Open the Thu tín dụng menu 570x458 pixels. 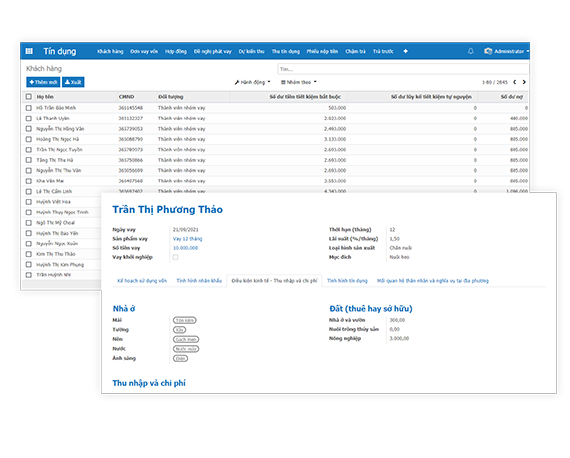[x=286, y=51]
